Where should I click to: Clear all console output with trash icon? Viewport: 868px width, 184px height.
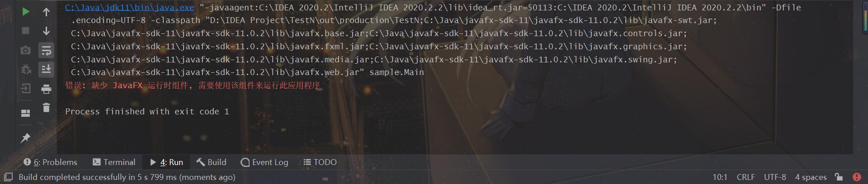click(46, 108)
